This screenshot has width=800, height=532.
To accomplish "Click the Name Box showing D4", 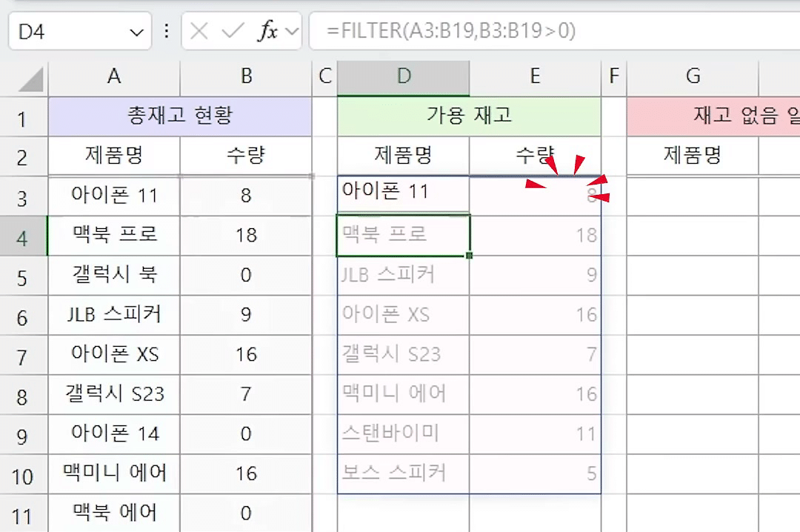I will (80, 31).
